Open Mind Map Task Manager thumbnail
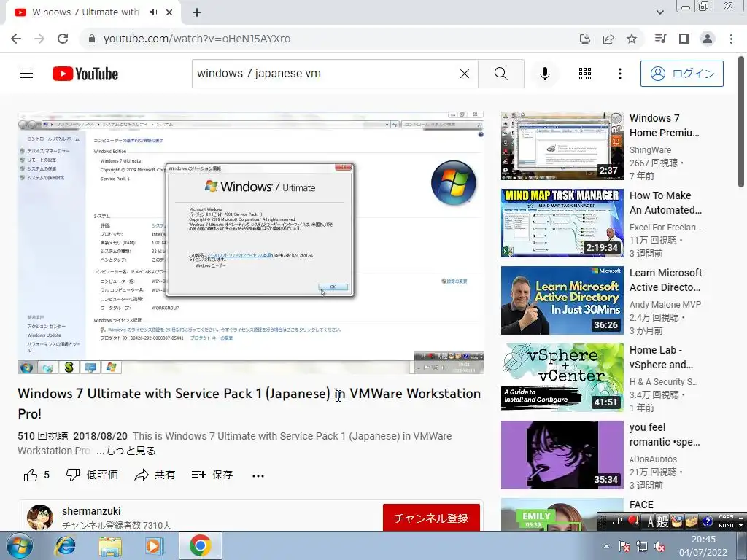This screenshot has height=560, width=747. (x=562, y=223)
